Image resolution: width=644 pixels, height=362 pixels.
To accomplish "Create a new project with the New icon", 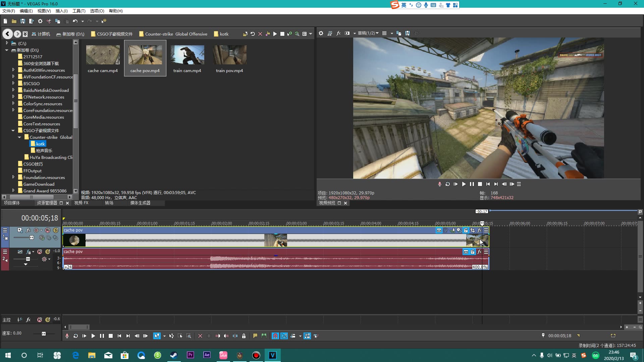I will coord(5,21).
